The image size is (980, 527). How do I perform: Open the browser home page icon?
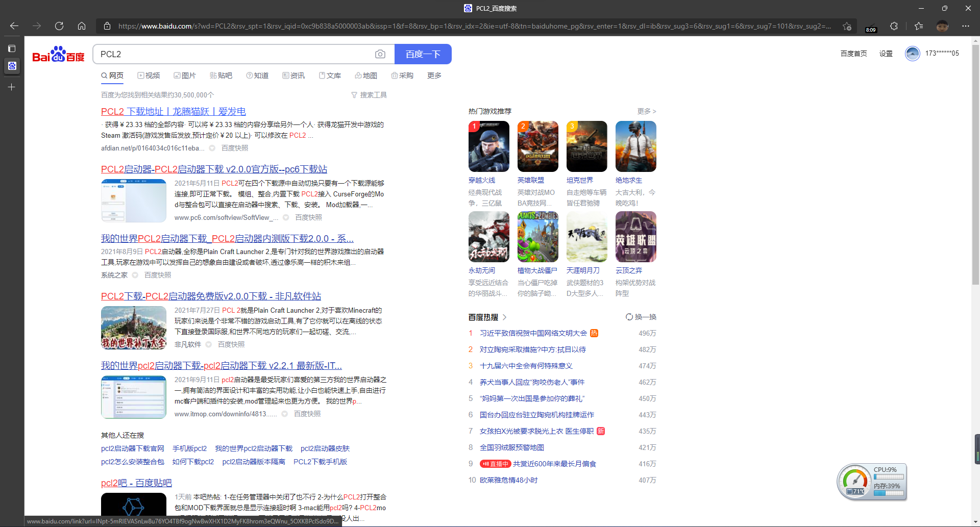pyautogui.click(x=82, y=26)
